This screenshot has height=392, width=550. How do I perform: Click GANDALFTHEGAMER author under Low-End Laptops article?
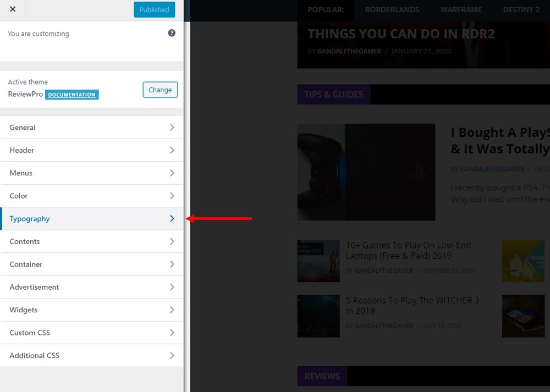[x=384, y=270]
